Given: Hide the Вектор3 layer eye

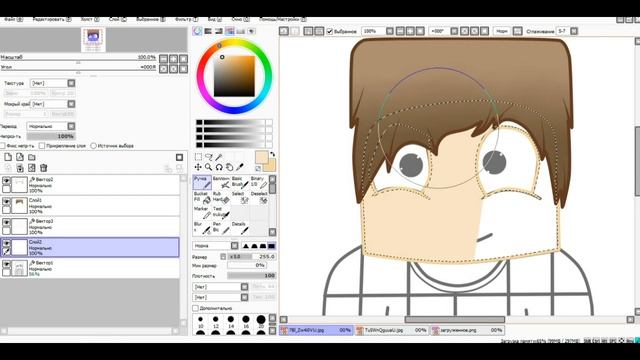Looking at the screenshot, I should [6, 222].
